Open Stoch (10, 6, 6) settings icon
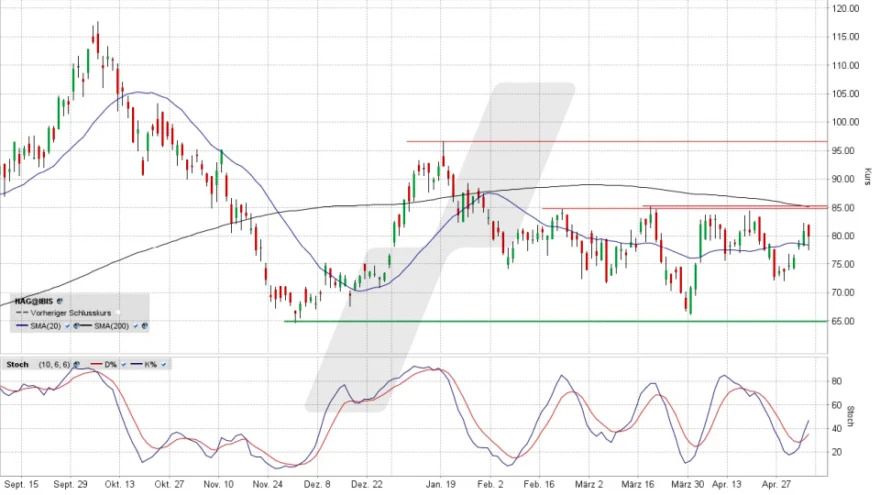The height and width of the screenshot is (495, 880). (76, 364)
